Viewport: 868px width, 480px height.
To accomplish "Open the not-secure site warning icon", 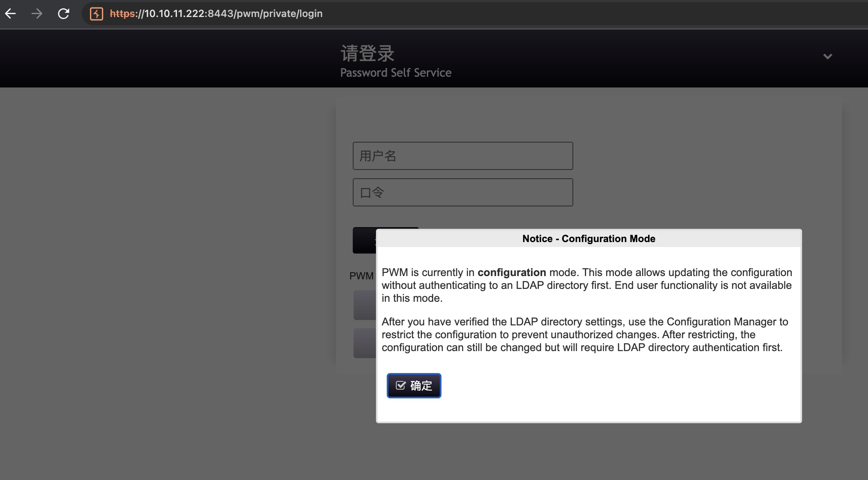I will click(97, 14).
